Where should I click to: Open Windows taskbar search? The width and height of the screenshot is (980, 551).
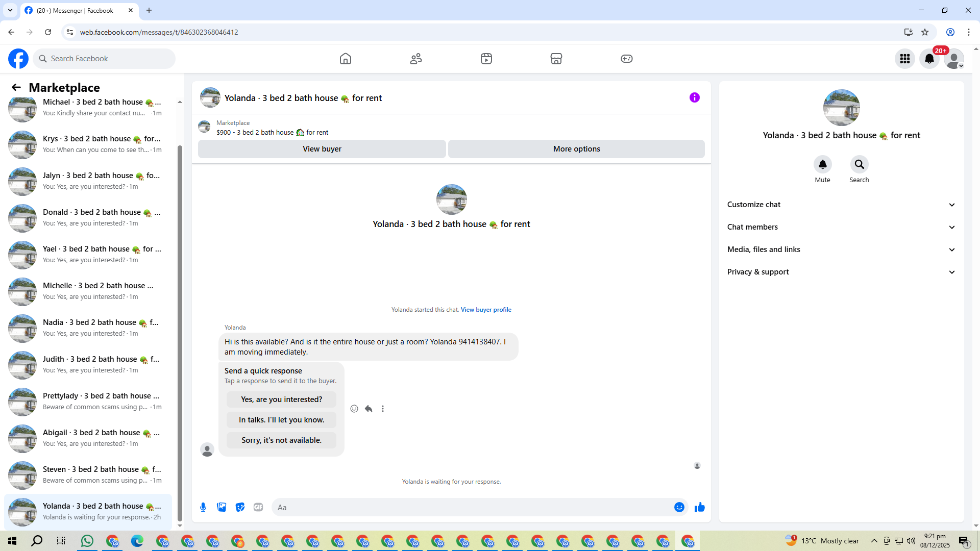pyautogui.click(x=37, y=541)
